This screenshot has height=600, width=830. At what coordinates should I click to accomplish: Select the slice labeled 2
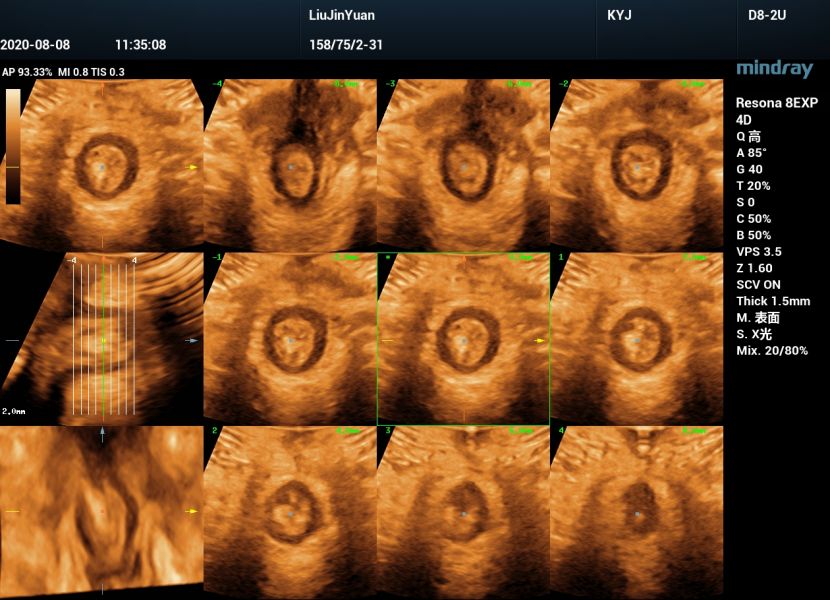[290, 512]
